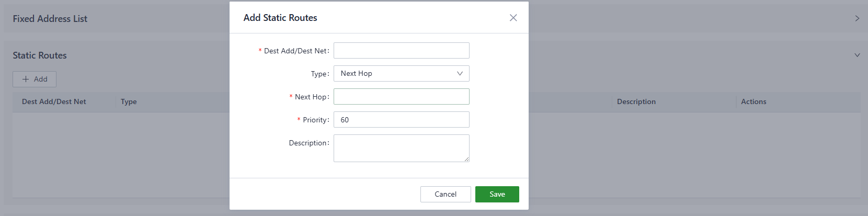
Task: Click the plus icon on Add button
Action: click(26, 79)
